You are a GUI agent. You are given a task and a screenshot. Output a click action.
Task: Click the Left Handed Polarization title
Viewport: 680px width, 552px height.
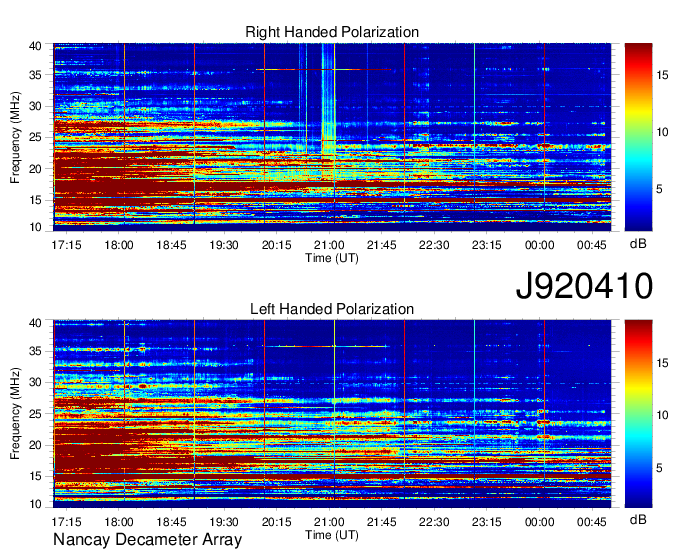(332, 309)
